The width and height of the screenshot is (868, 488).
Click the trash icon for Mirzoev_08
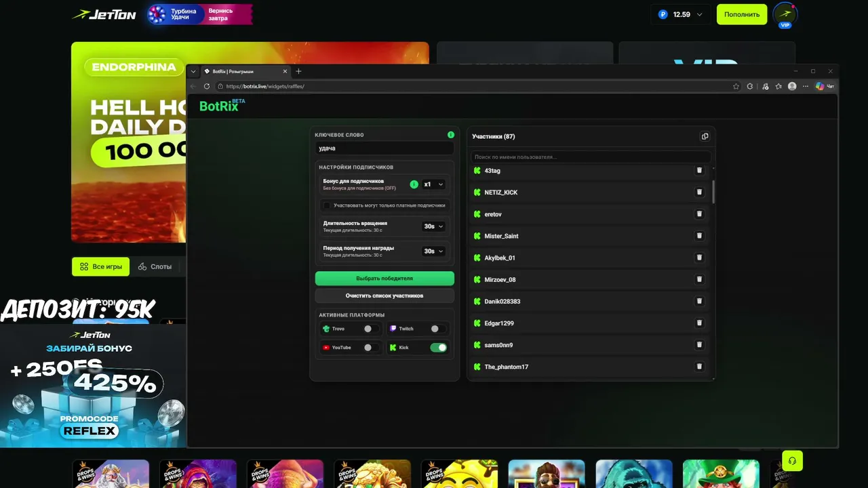coord(699,279)
